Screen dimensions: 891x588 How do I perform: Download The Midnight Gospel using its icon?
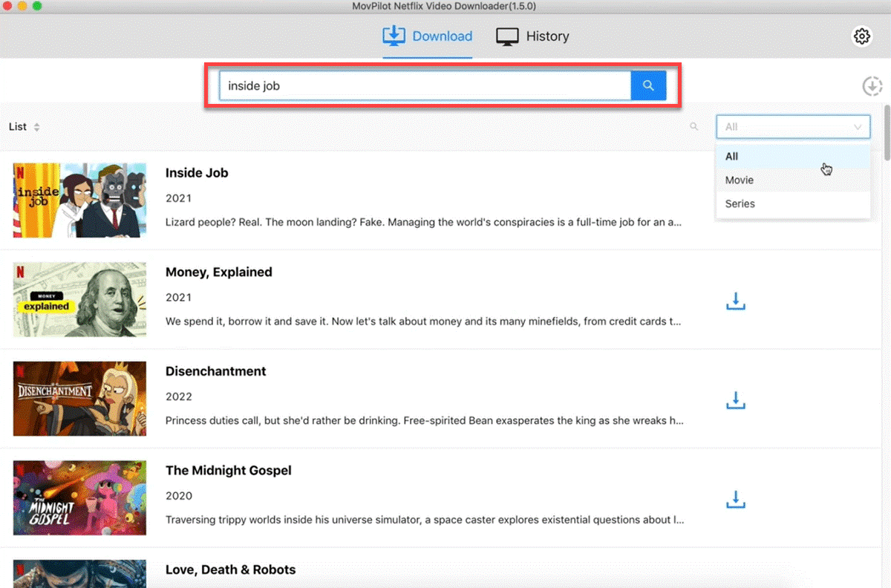pos(735,500)
